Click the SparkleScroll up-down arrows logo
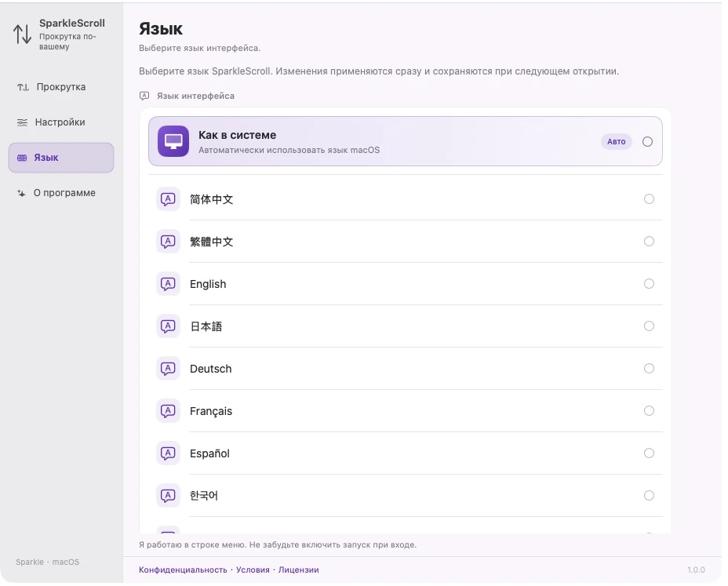The image size is (728, 586). pyautogui.click(x=22, y=34)
